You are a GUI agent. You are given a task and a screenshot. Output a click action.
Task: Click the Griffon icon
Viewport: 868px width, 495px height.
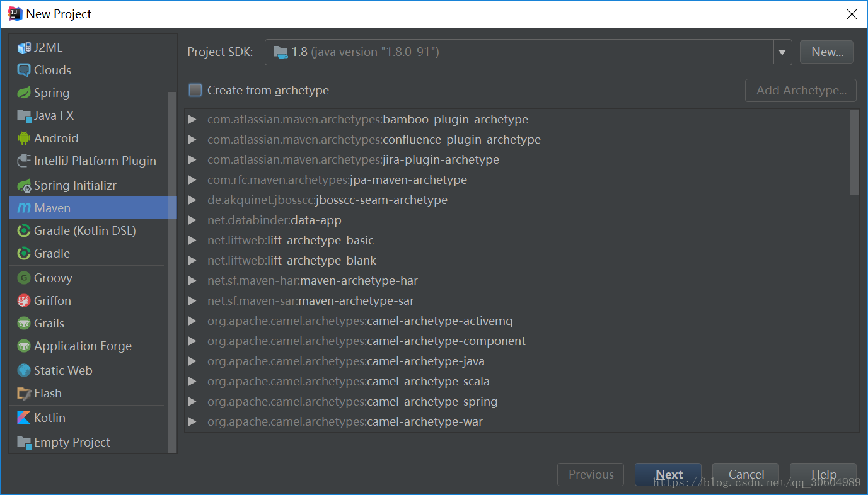(x=24, y=301)
